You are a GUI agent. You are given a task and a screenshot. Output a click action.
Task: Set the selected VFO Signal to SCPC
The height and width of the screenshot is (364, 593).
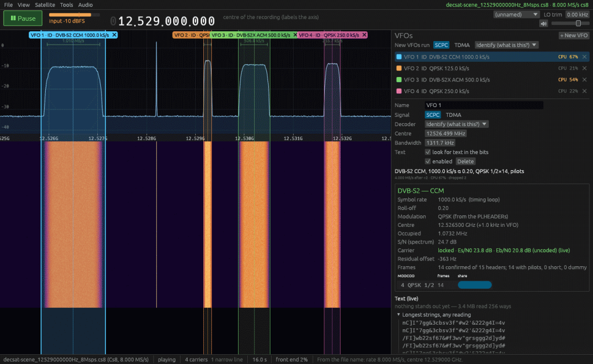[433, 115]
